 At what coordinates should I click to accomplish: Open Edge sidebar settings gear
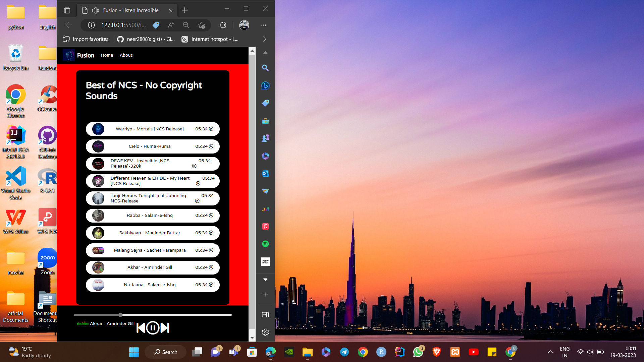pos(265,332)
